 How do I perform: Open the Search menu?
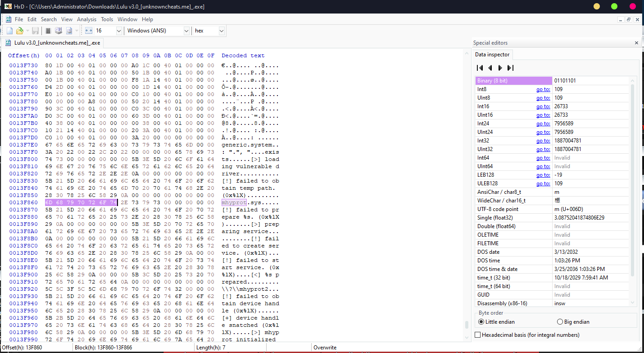(x=49, y=19)
